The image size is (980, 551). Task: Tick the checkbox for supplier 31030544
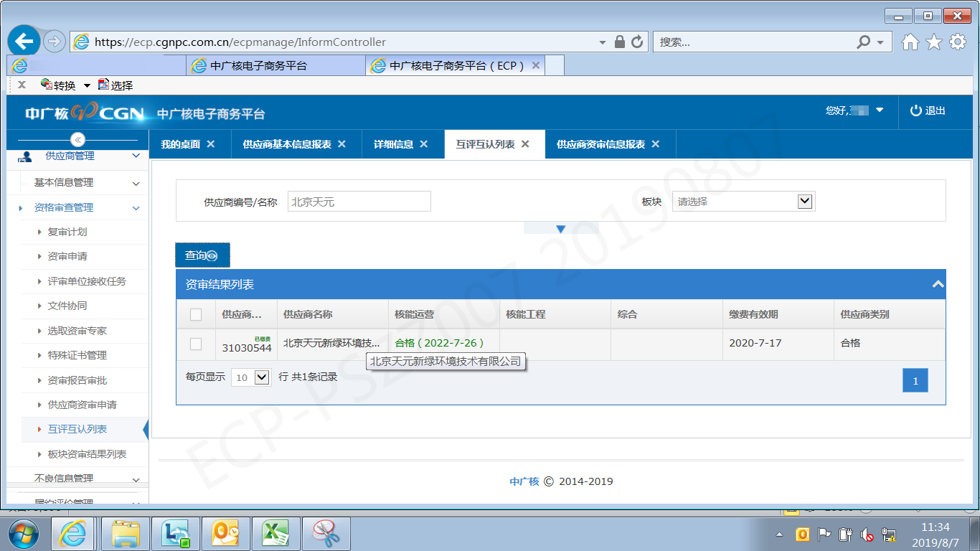pos(196,344)
